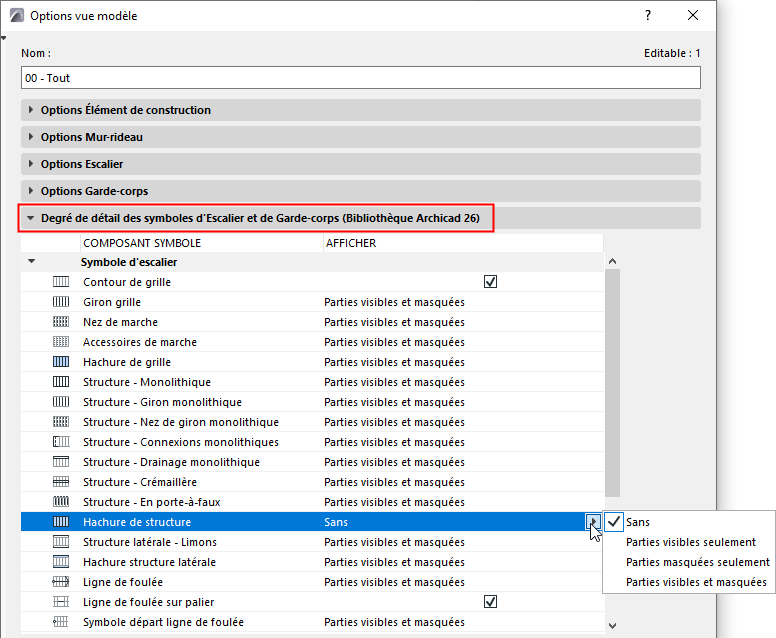
Task: Click the Structure - Giron monolithique icon
Action: 61,402
